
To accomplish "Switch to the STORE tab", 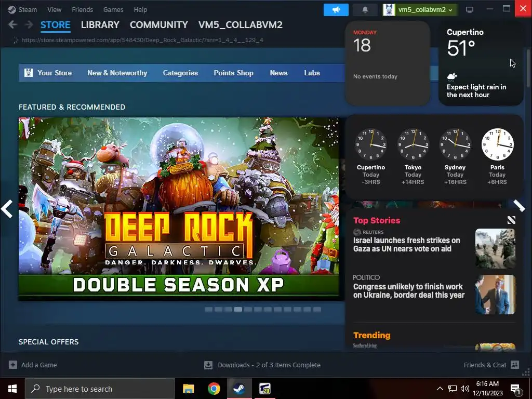I will click(55, 25).
